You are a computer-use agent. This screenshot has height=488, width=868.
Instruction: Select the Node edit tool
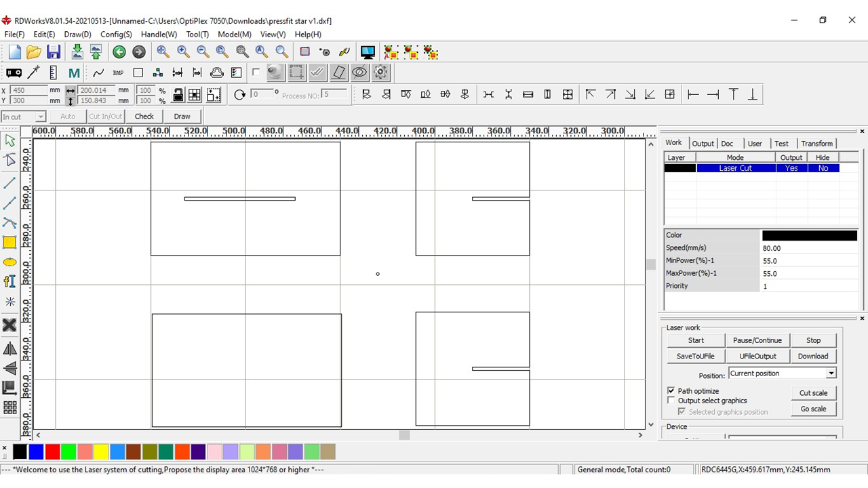pos(9,160)
